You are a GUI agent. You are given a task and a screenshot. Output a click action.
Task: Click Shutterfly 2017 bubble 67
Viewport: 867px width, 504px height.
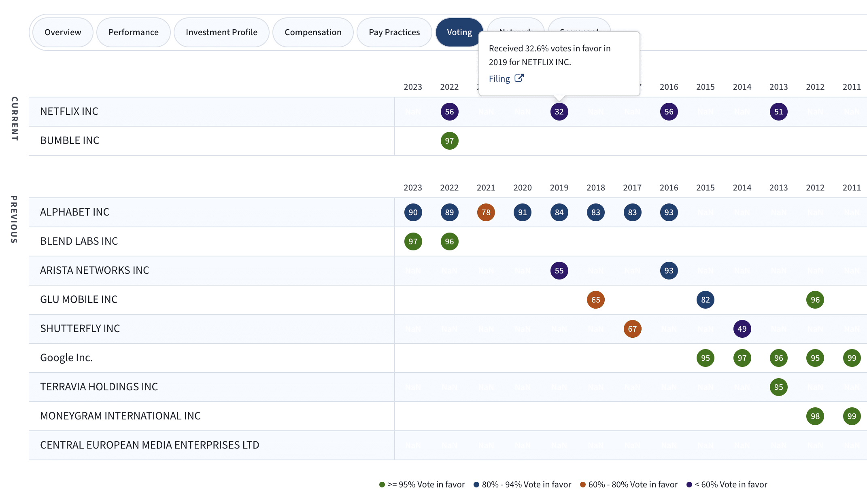[632, 329]
